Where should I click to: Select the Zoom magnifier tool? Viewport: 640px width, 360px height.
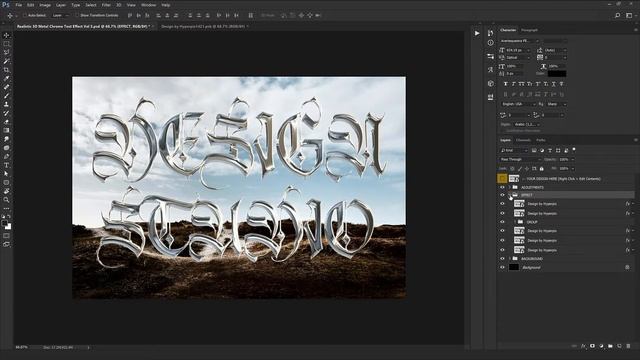click(x=7, y=200)
